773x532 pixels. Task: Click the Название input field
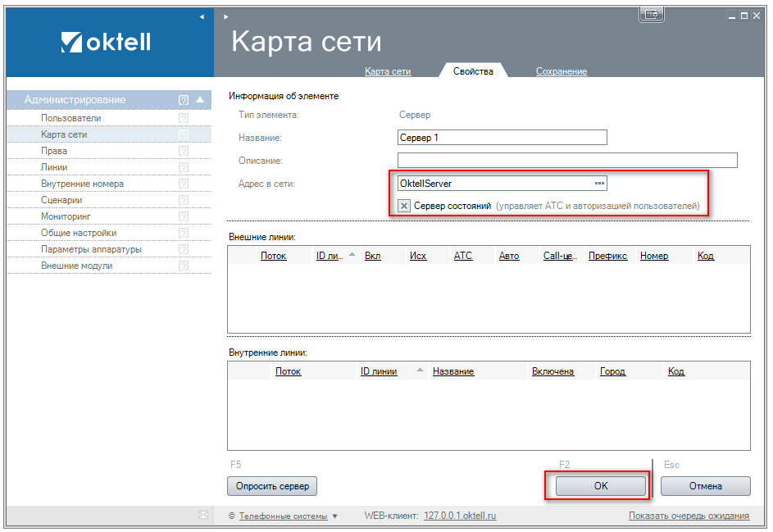(502, 138)
